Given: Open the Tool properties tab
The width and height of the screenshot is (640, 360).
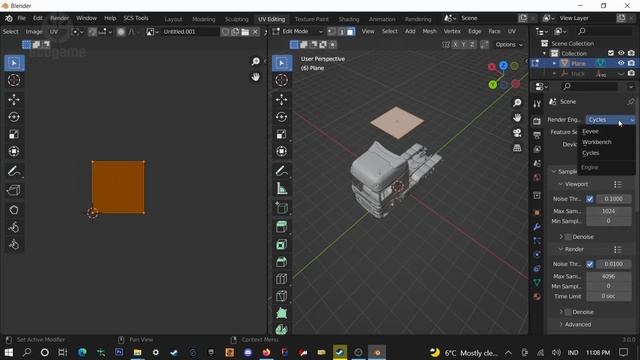Looking at the screenshot, I should (537, 104).
